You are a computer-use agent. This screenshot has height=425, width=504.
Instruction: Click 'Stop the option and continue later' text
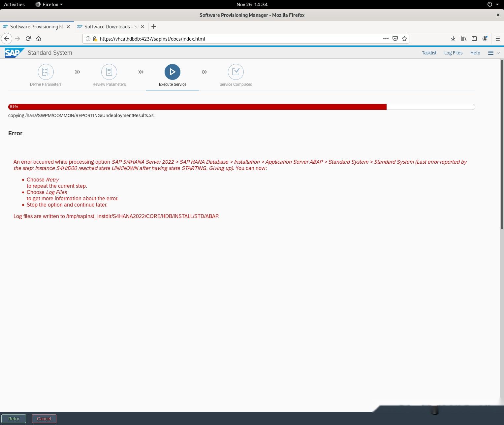click(67, 205)
